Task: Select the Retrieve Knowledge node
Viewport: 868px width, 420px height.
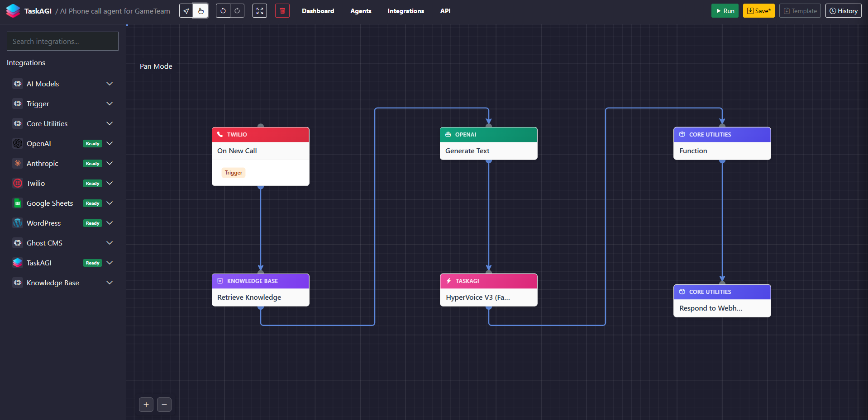Action: [261, 290]
